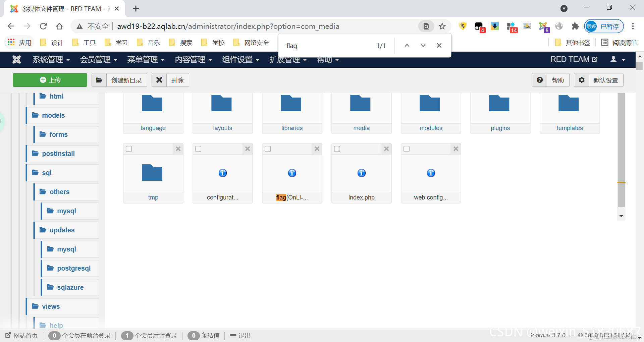Image resolution: width=644 pixels, height=342 pixels.
Task: Open the 系统管理 dropdown menu
Action: (51, 60)
